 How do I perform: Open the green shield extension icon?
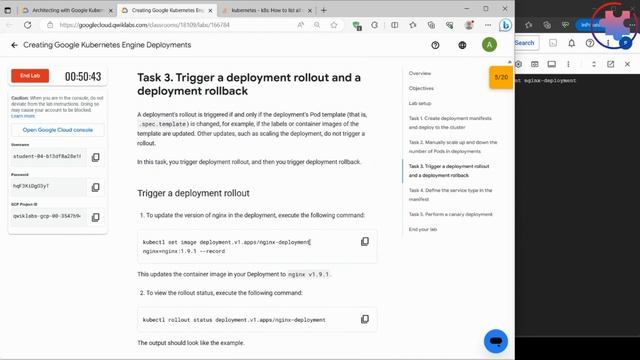[x=357, y=25]
